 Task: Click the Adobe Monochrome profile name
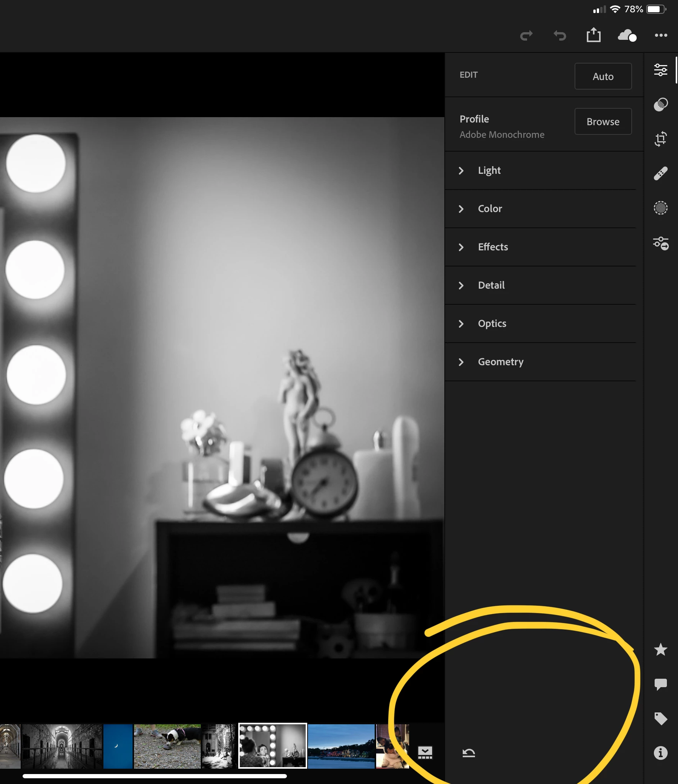click(x=502, y=135)
